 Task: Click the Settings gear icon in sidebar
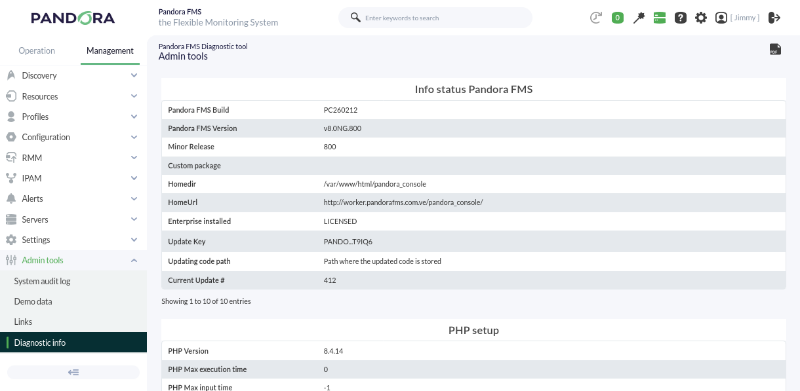[11, 240]
